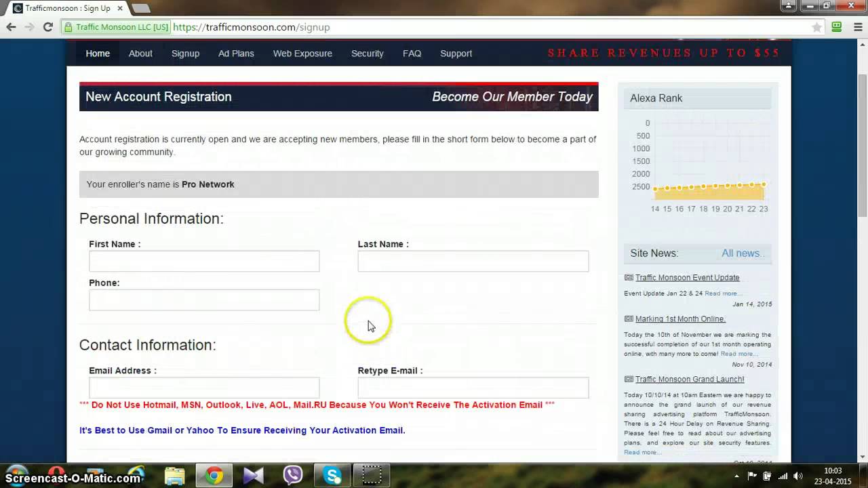
Task: Click Read more under Event Update
Action: coord(723,293)
